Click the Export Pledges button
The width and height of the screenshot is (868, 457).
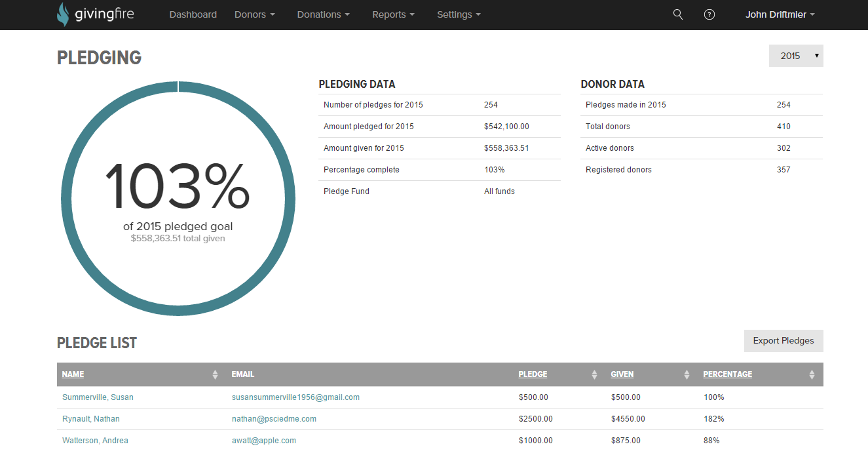783,341
